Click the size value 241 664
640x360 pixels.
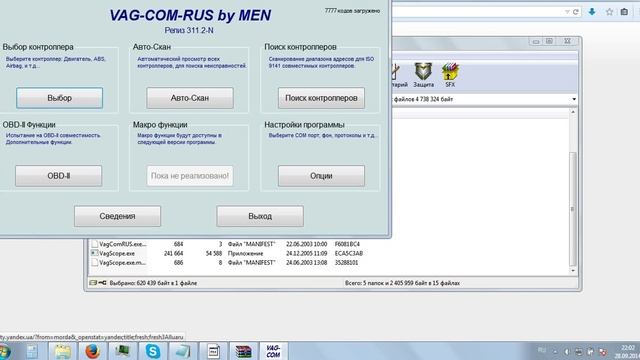173,253
